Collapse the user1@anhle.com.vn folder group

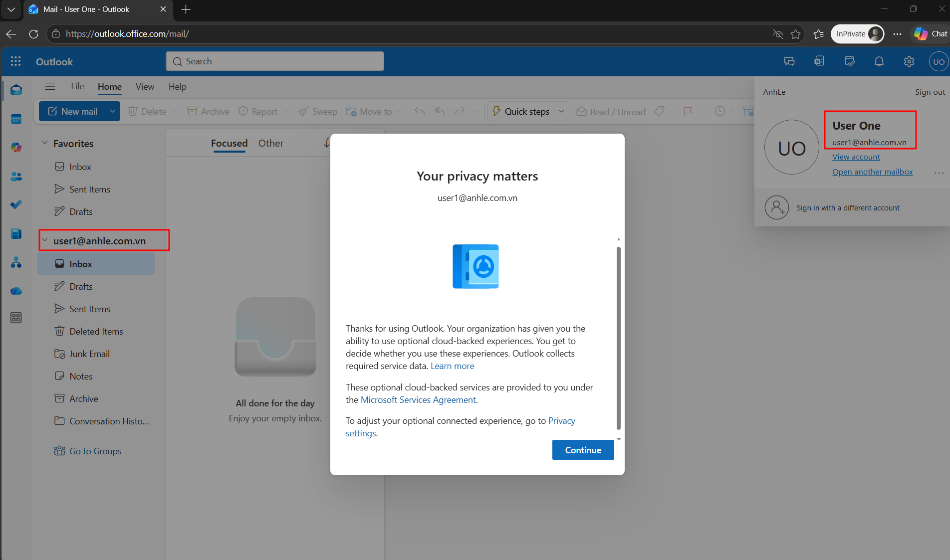coord(44,240)
